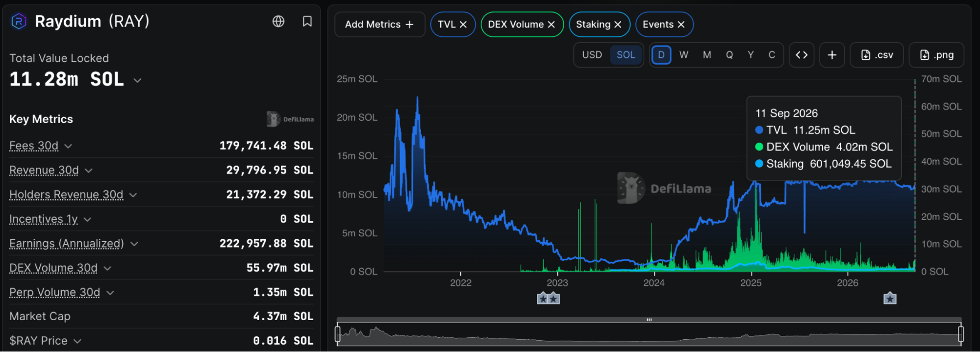980x352 pixels.
Task: Export the chart as .png
Action: pyautogui.click(x=936, y=55)
